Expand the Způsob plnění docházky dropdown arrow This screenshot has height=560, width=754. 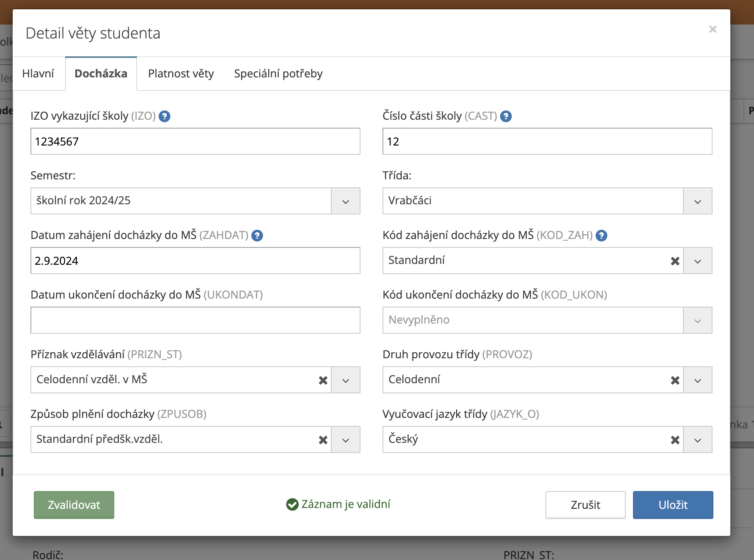(345, 439)
